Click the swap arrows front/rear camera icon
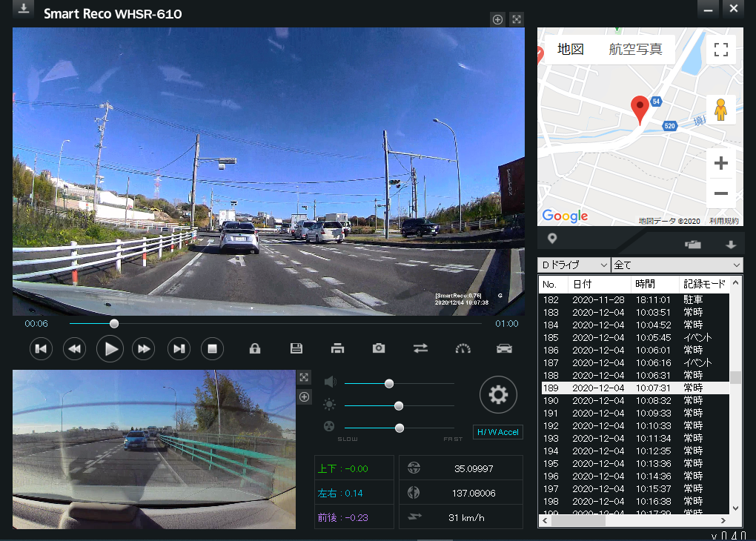 point(421,348)
